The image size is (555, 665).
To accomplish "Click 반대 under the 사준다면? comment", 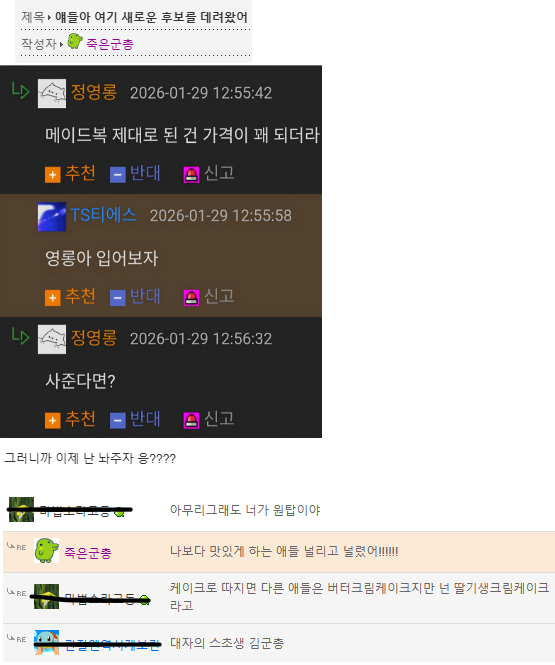I will click(x=145, y=419).
